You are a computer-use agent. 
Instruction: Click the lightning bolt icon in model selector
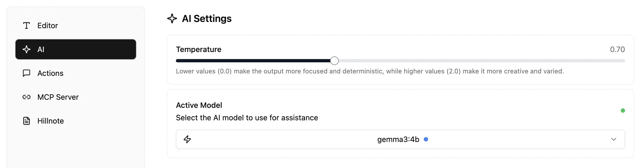187,139
